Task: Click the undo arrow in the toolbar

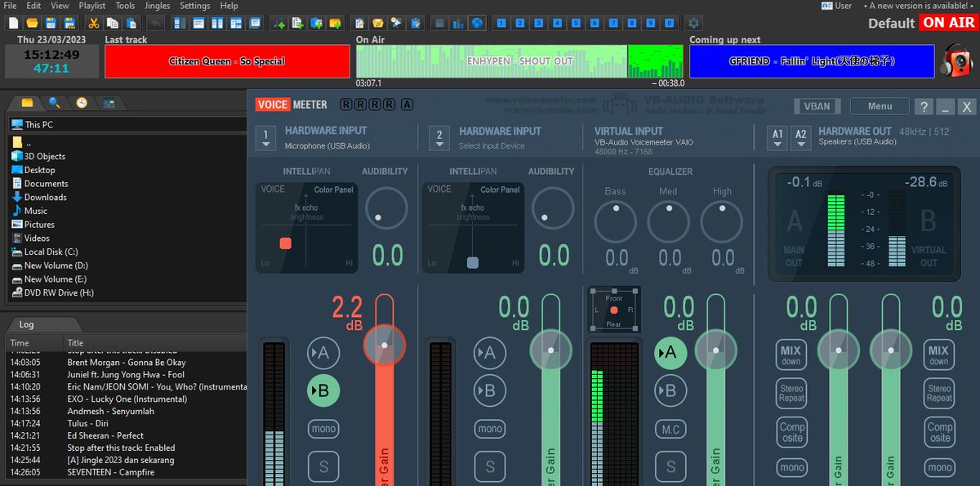Action: (155, 23)
